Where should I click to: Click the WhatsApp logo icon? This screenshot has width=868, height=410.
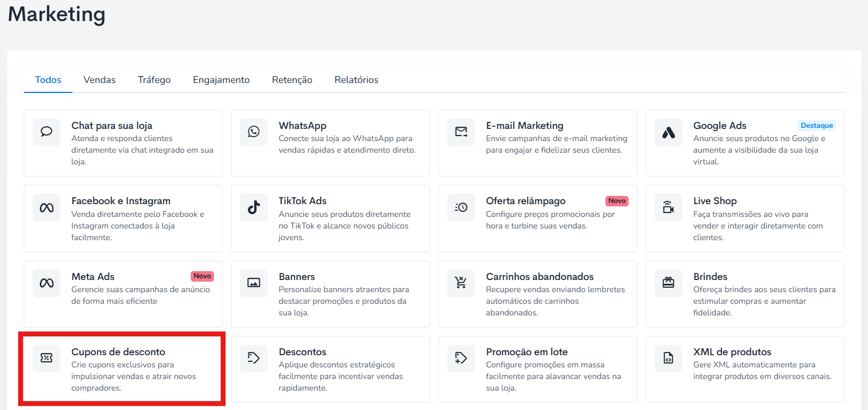254,132
